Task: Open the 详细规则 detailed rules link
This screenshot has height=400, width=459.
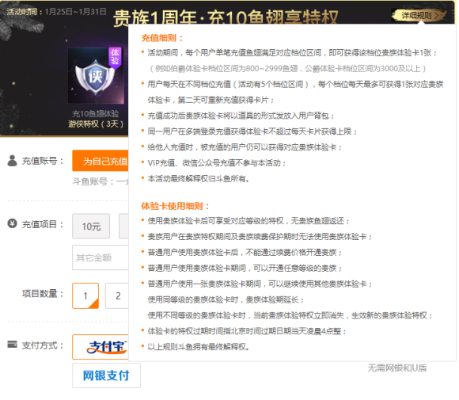Action: [420, 15]
